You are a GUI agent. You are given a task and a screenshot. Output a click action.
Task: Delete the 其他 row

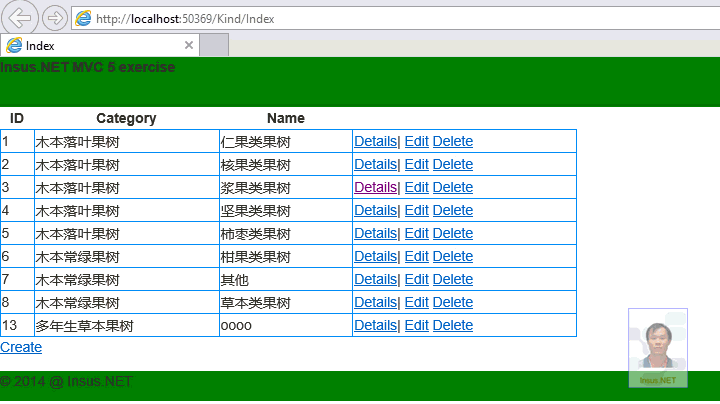(x=453, y=279)
